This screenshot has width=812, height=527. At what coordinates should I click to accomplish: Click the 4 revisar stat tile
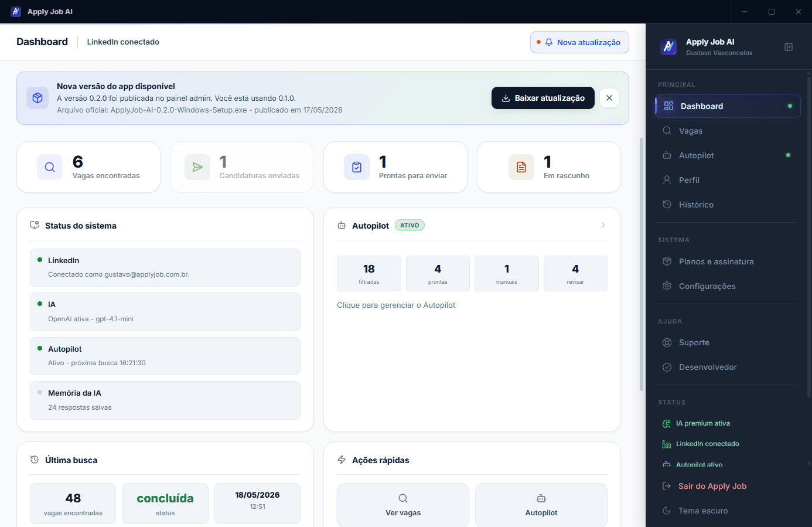pos(575,273)
